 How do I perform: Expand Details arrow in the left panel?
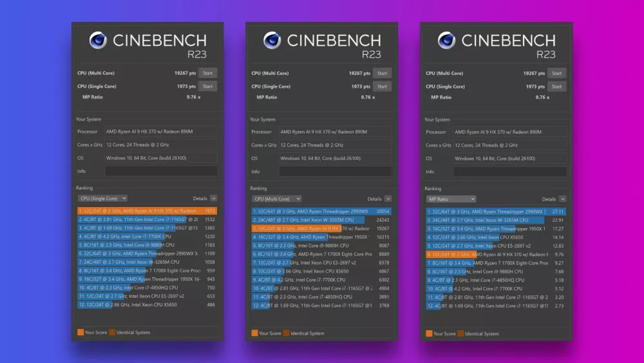pos(214,198)
